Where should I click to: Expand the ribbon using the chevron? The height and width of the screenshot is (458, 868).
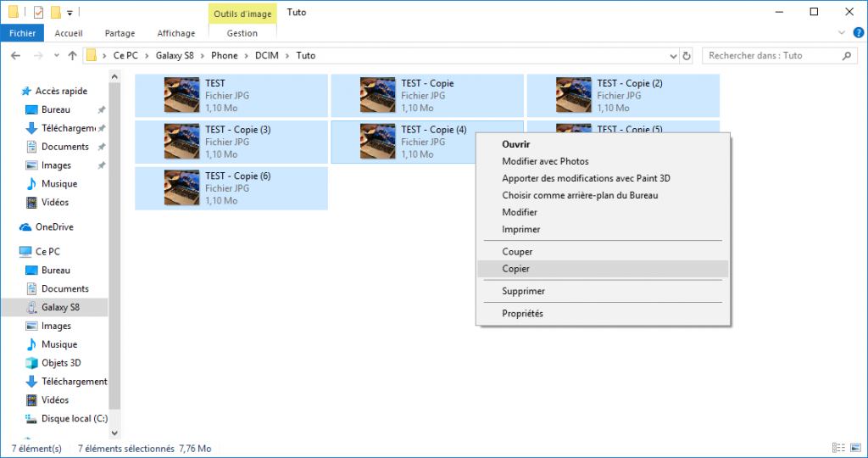coord(841,33)
